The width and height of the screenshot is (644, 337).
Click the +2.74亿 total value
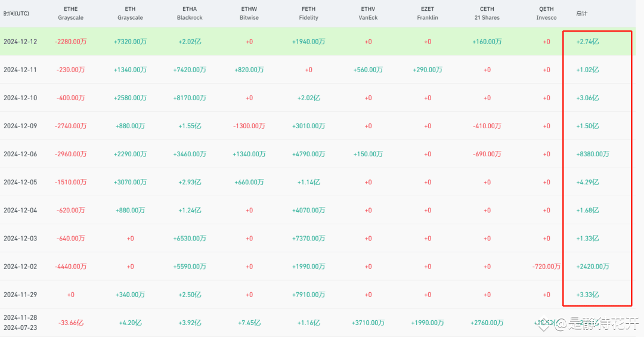point(588,42)
